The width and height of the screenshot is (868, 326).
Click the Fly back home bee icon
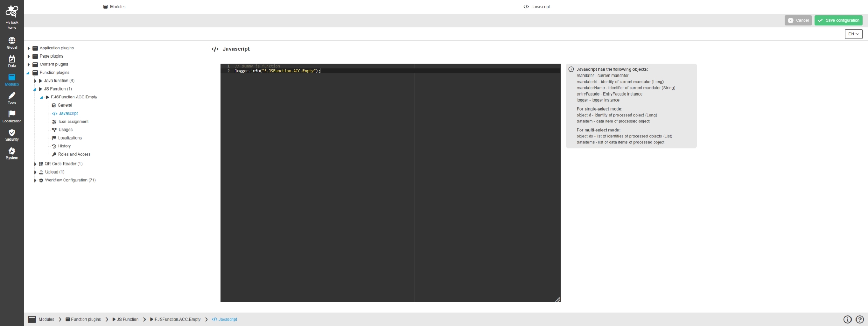[x=12, y=11]
